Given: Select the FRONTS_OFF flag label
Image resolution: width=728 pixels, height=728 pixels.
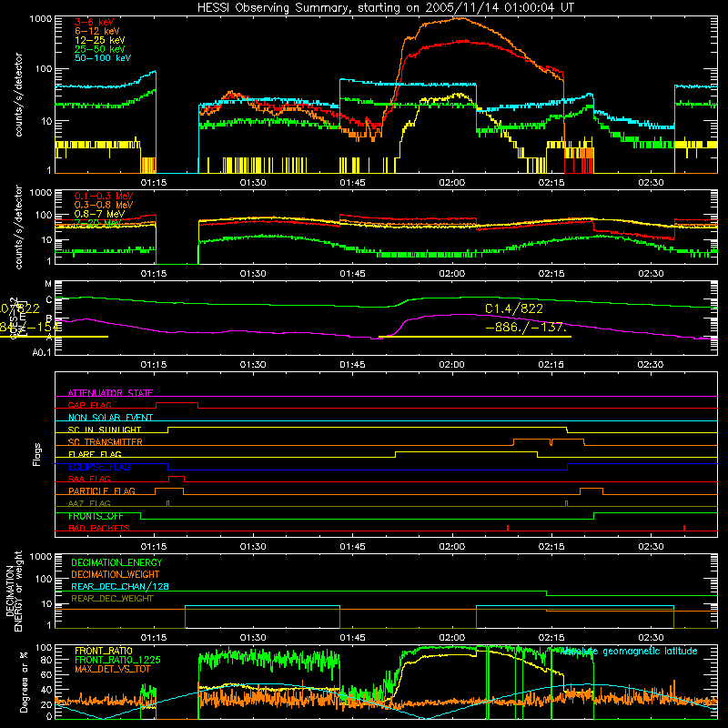Looking at the screenshot, I should tap(96, 516).
